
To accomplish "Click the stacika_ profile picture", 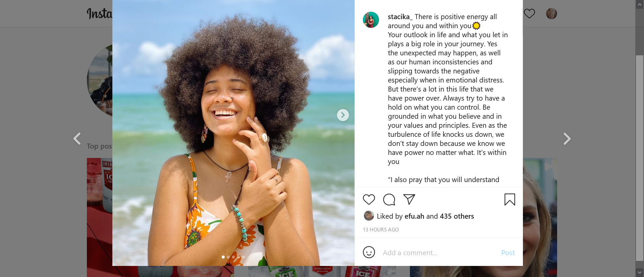I will point(371,20).
